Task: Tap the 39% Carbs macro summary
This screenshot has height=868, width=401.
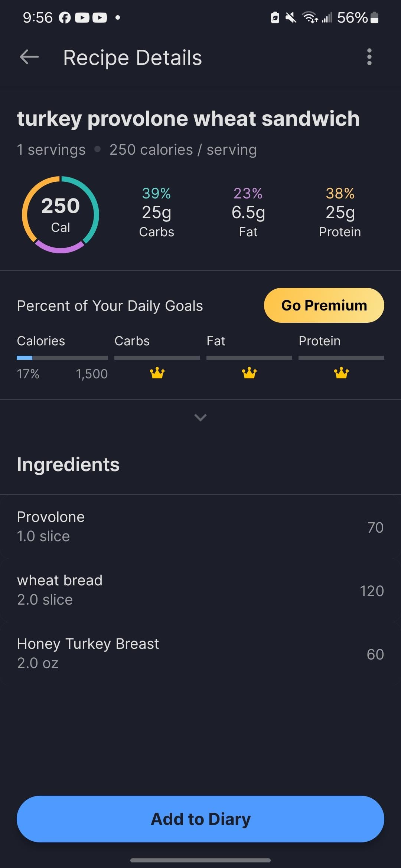Action: pos(156,213)
